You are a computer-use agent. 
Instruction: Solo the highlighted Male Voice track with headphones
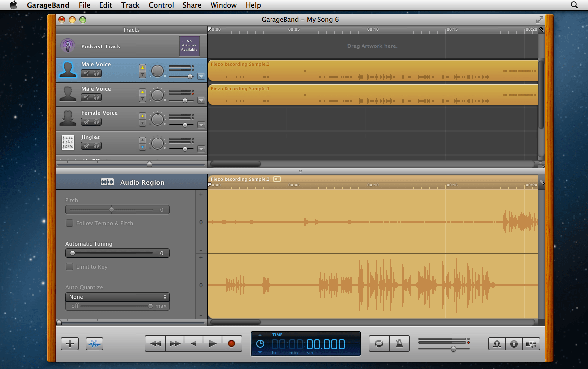(x=96, y=74)
